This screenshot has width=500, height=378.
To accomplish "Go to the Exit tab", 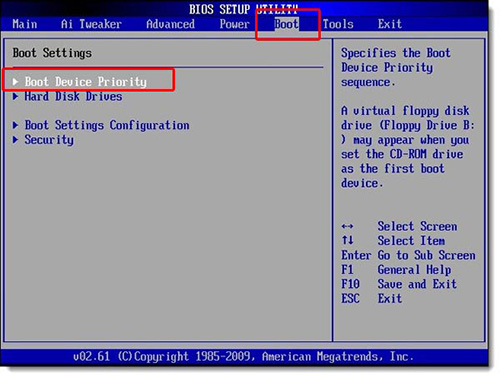I will tap(390, 24).
